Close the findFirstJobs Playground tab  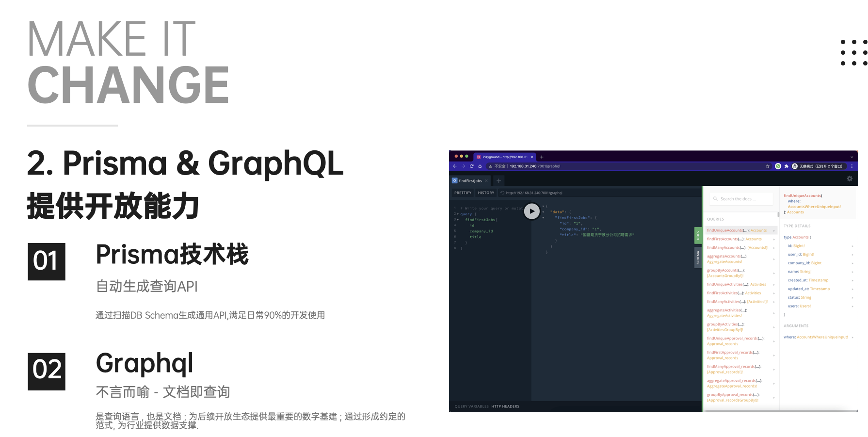(486, 181)
